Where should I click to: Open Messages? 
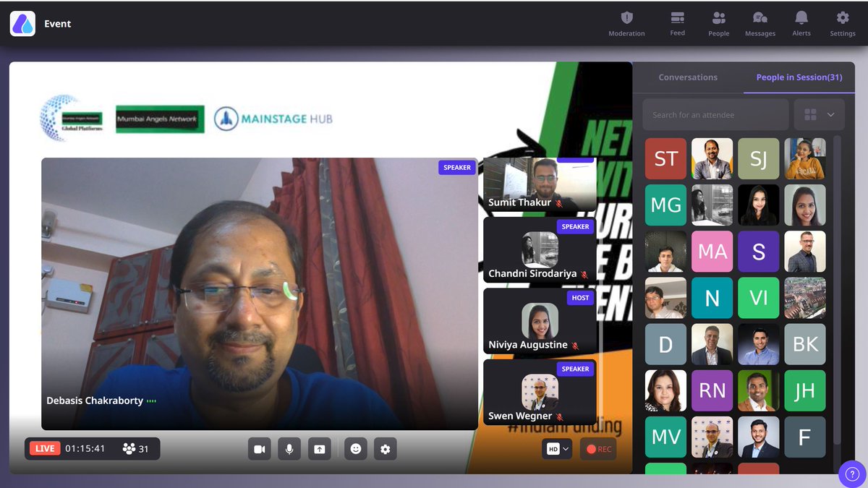(x=759, y=23)
